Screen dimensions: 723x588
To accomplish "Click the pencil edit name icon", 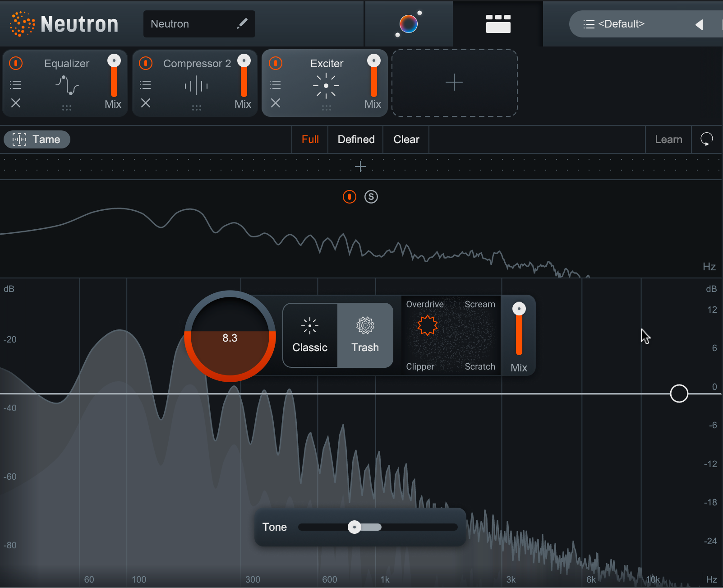I will pyautogui.click(x=242, y=23).
